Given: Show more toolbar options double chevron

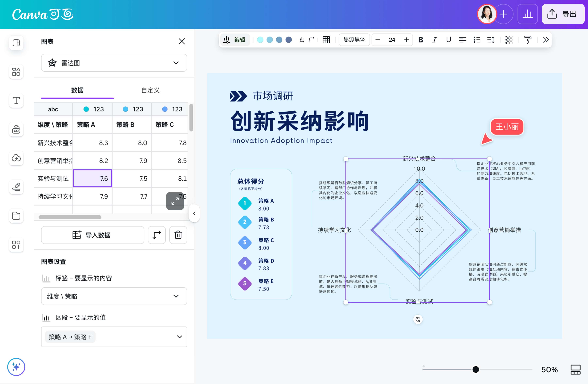Looking at the screenshot, I should tap(546, 40).
